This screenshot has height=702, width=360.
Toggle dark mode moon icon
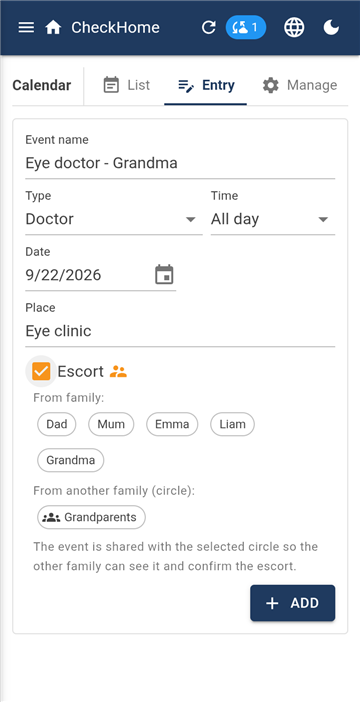click(x=331, y=28)
